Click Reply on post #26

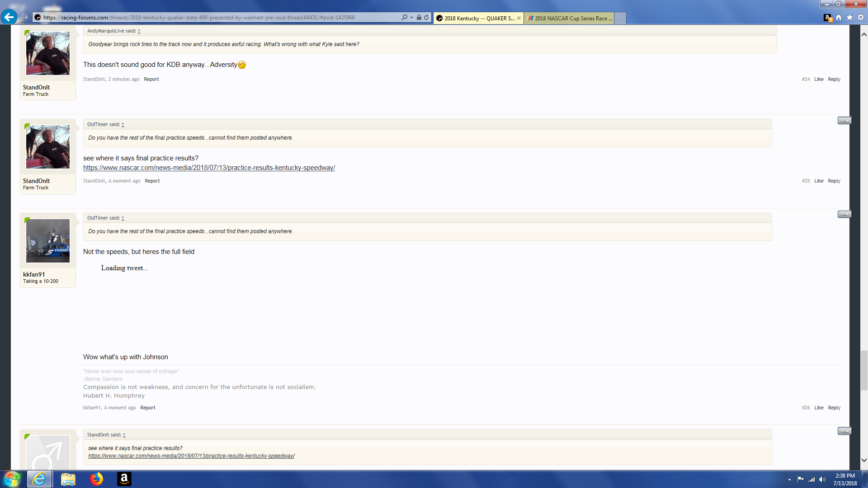tap(834, 408)
